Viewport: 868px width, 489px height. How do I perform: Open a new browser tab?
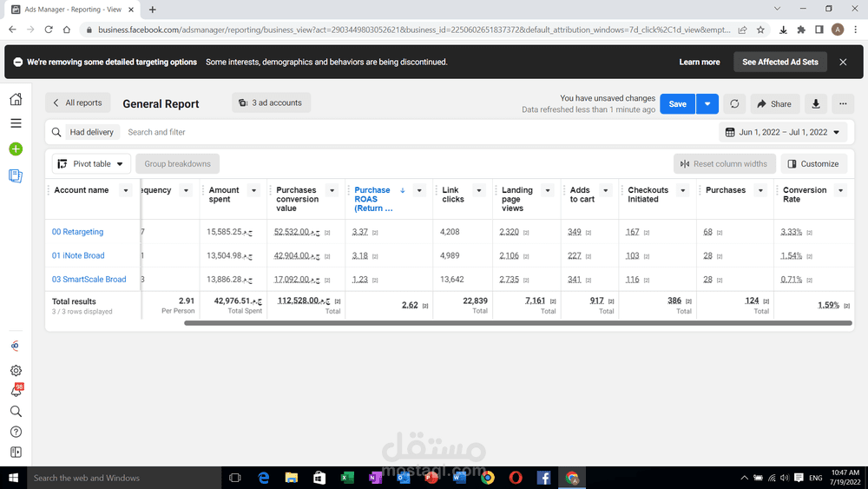[x=152, y=10]
